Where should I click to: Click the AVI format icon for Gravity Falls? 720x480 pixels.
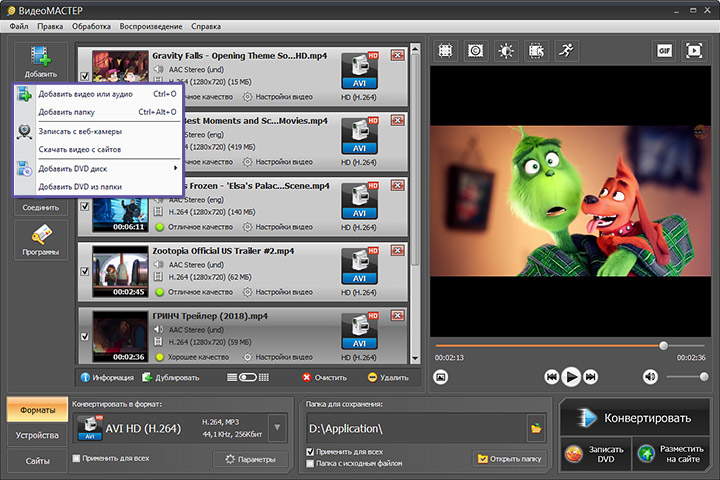(360, 71)
